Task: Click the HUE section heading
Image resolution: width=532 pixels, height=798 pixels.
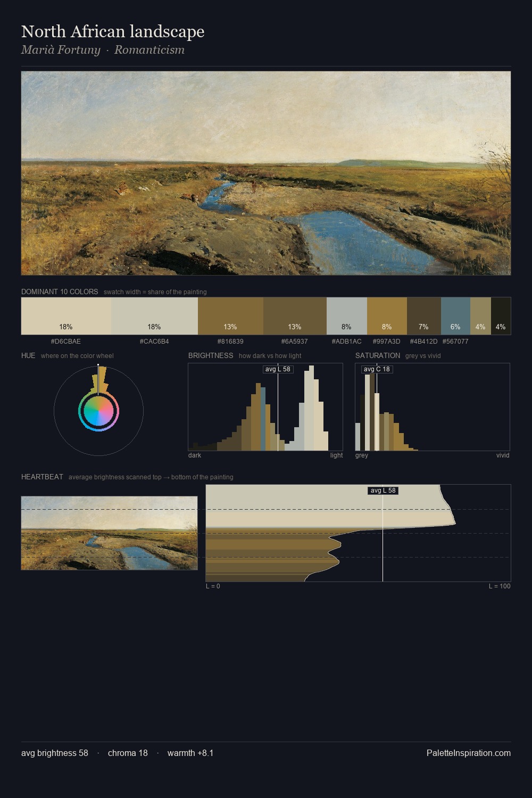Action: click(28, 355)
